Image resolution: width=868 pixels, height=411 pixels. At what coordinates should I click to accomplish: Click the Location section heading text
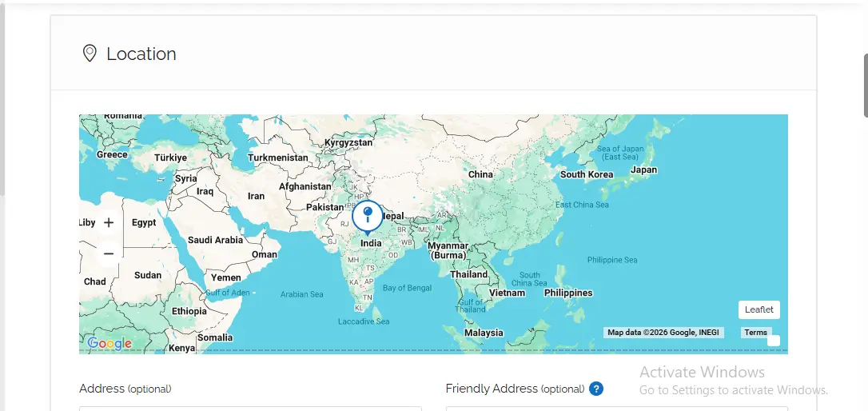click(x=141, y=54)
